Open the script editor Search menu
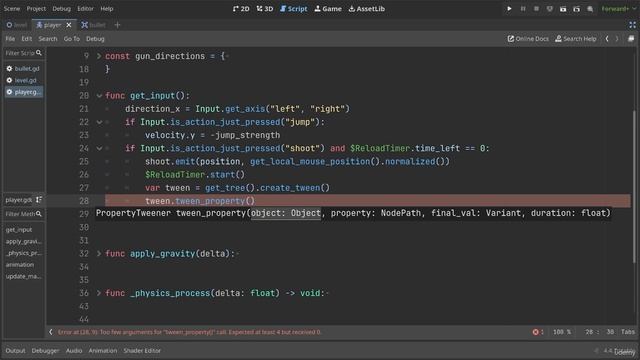 (48, 39)
